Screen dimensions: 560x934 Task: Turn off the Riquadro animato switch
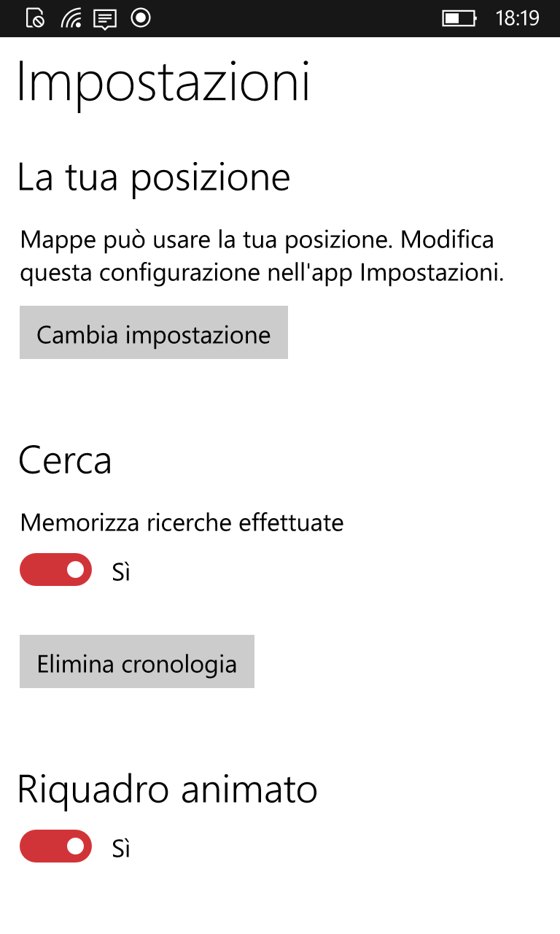click(55, 846)
